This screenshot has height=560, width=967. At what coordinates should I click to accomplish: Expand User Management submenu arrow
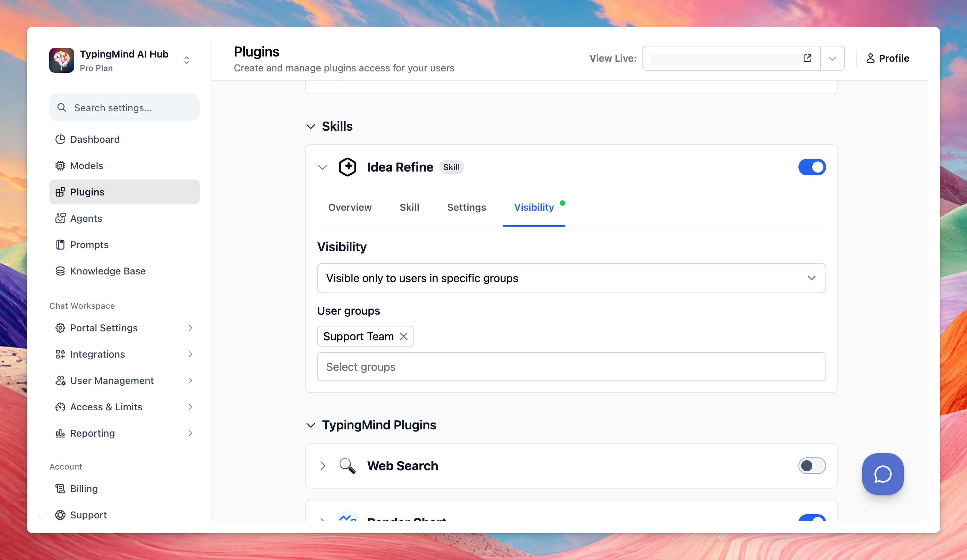(x=190, y=380)
